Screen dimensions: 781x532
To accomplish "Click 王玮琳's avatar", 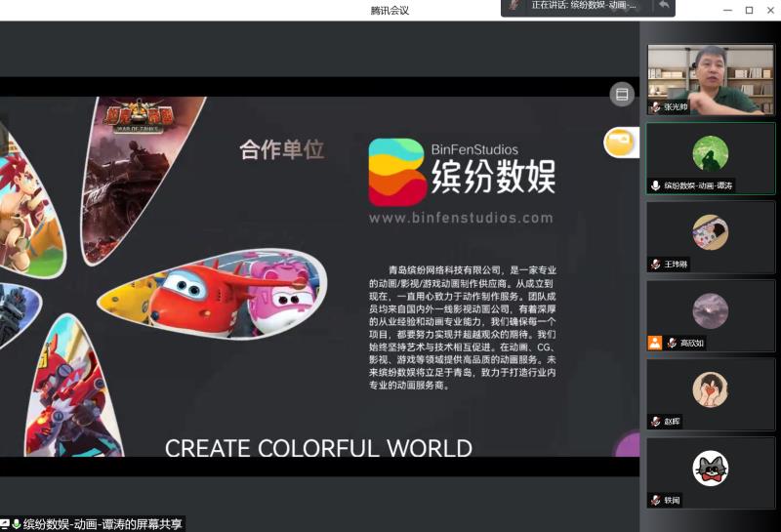I will 710,232.
